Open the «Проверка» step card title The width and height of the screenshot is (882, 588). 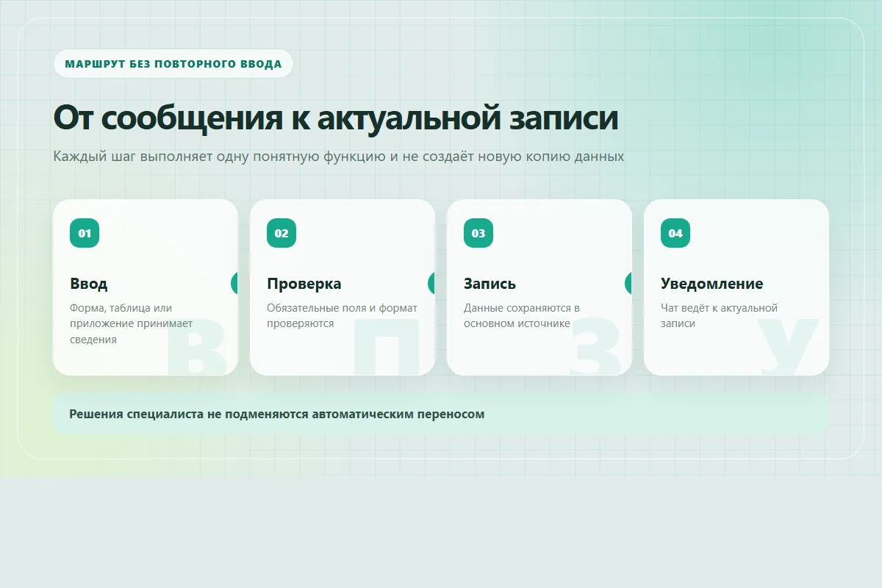[304, 284]
